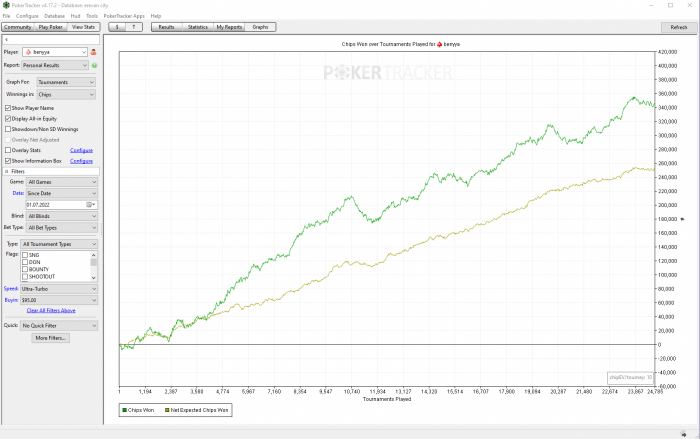The height and width of the screenshot is (439, 700).
Task: Toggle the Show Player Name checkbox
Action: 8,108
